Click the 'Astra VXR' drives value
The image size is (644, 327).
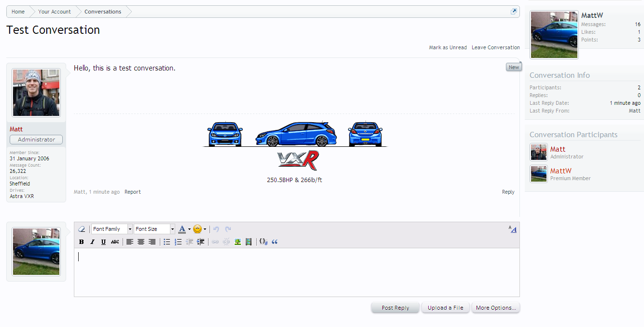click(22, 196)
